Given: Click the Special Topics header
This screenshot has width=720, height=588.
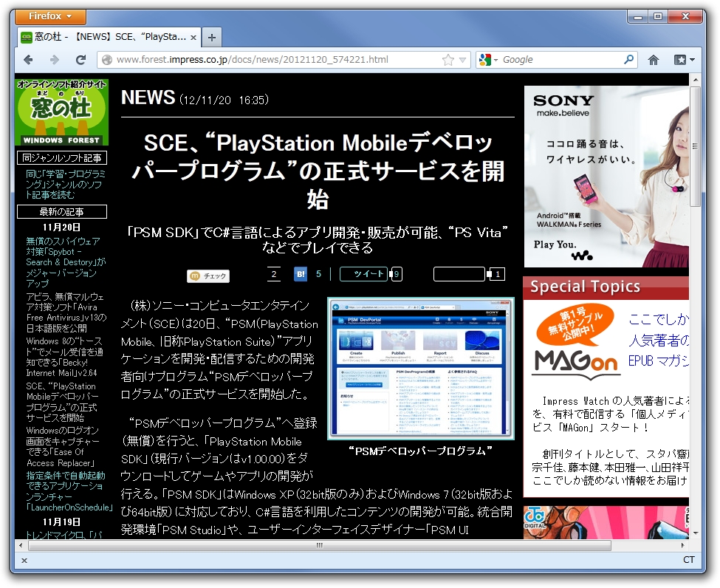Looking at the screenshot, I should [x=606, y=287].
